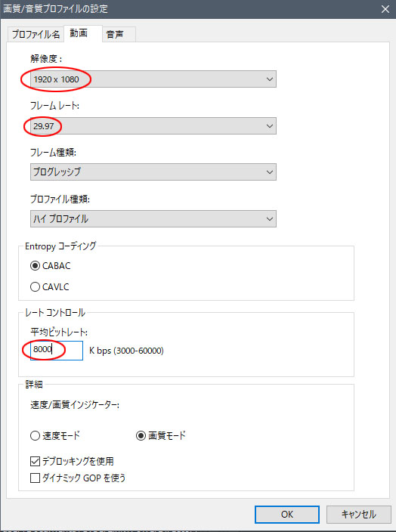Choose the 画質モード radio button
Viewport: 396px width, 532px height.
click(x=141, y=435)
